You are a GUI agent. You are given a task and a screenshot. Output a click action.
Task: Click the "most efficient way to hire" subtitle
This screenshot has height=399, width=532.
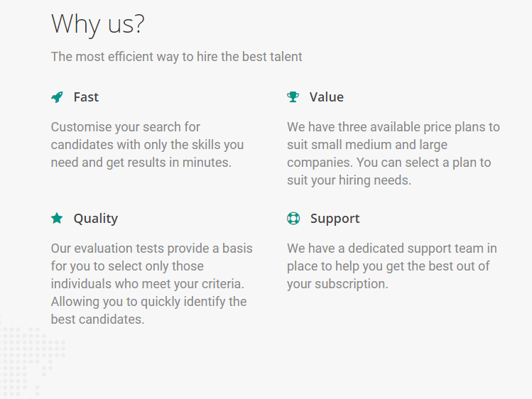coord(176,57)
